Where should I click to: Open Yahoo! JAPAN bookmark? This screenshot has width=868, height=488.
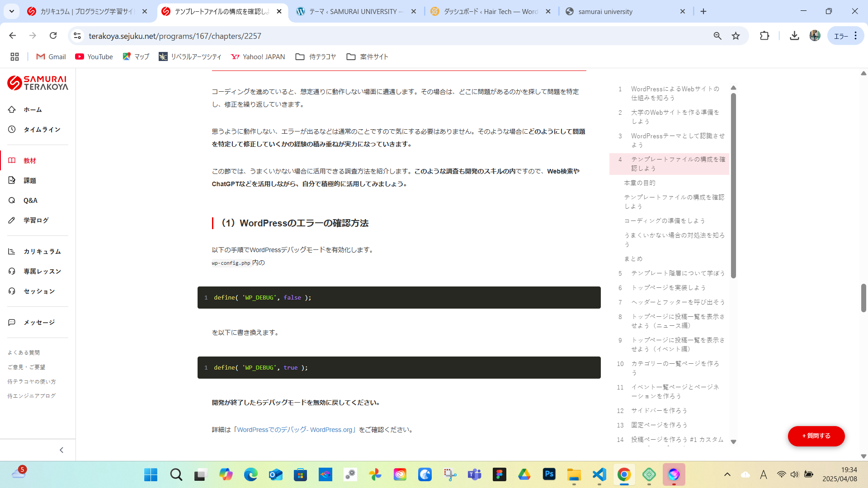tap(258, 56)
